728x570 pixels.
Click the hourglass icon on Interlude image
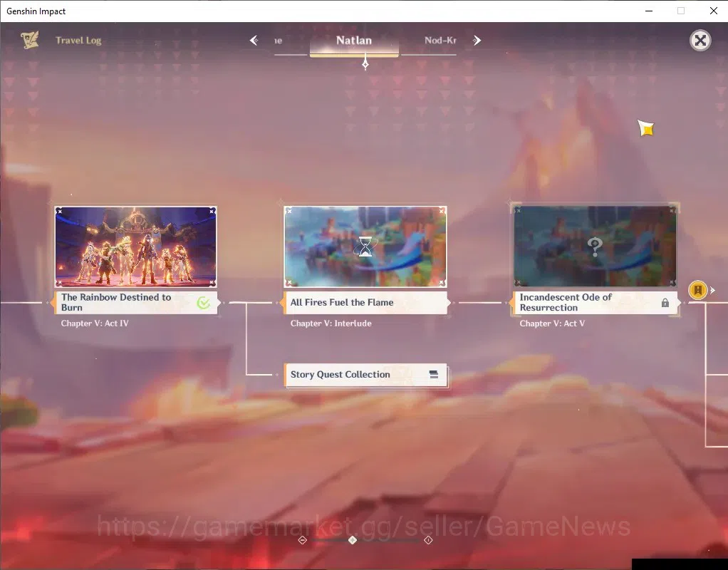point(365,247)
